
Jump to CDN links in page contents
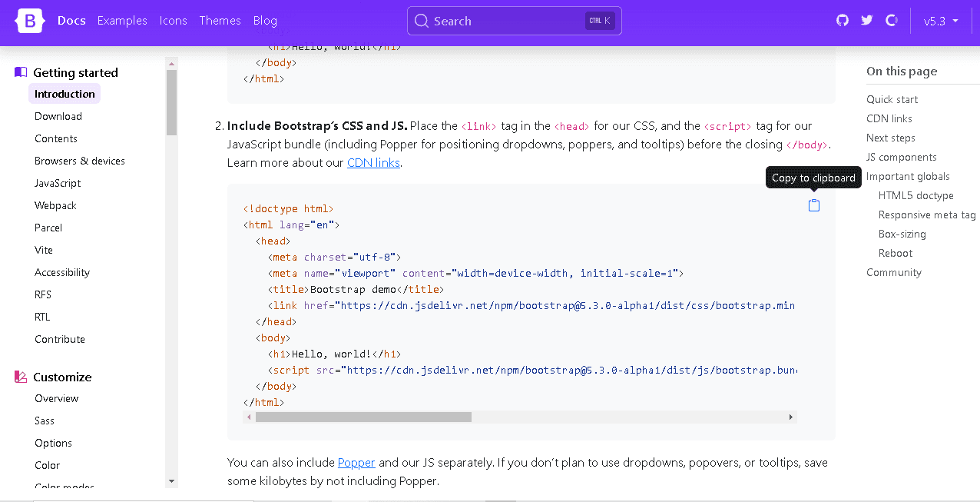point(889,118)
